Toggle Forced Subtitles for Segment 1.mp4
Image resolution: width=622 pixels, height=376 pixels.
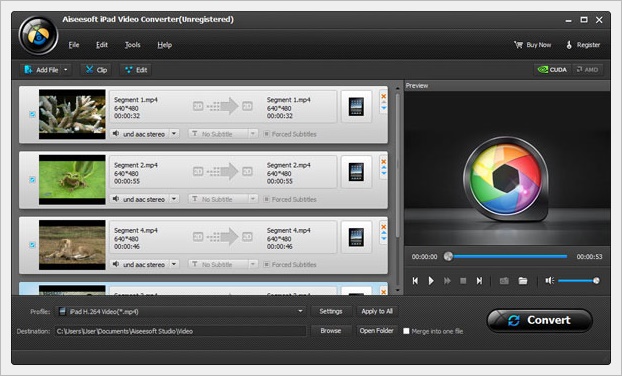267,134
